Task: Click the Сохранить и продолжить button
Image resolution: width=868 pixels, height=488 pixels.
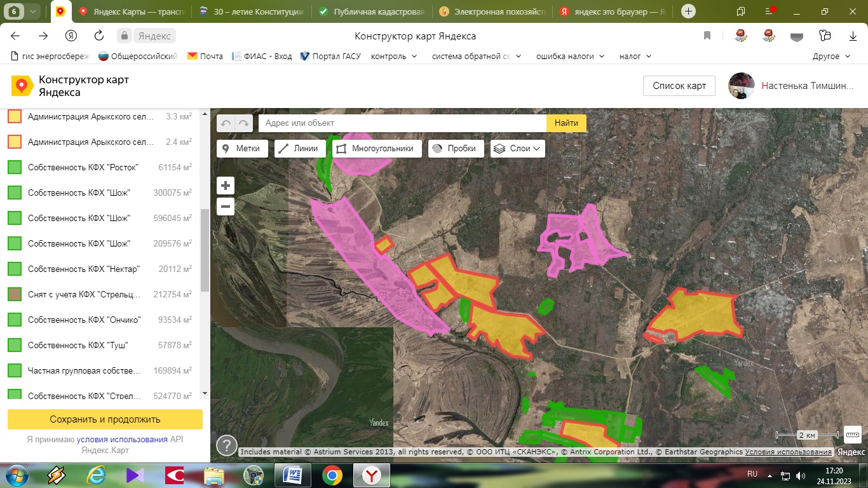Action: pos(105,419)
